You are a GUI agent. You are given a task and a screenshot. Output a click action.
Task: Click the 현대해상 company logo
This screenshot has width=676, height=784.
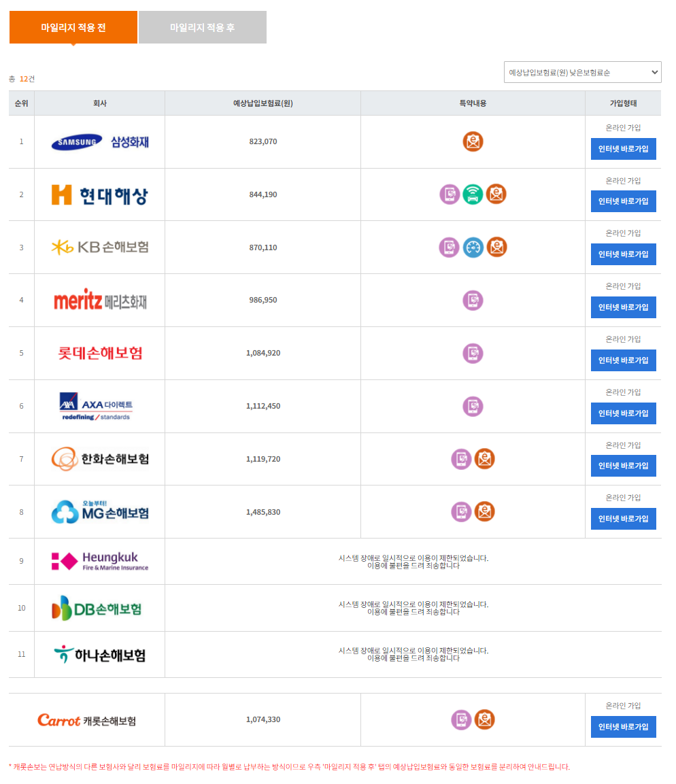(100, 195)
